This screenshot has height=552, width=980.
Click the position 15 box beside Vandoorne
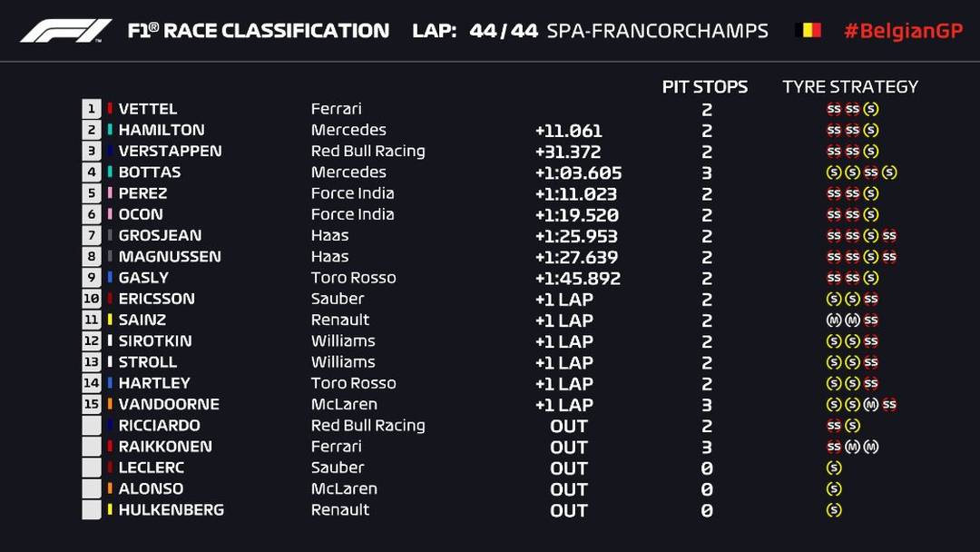91,404
